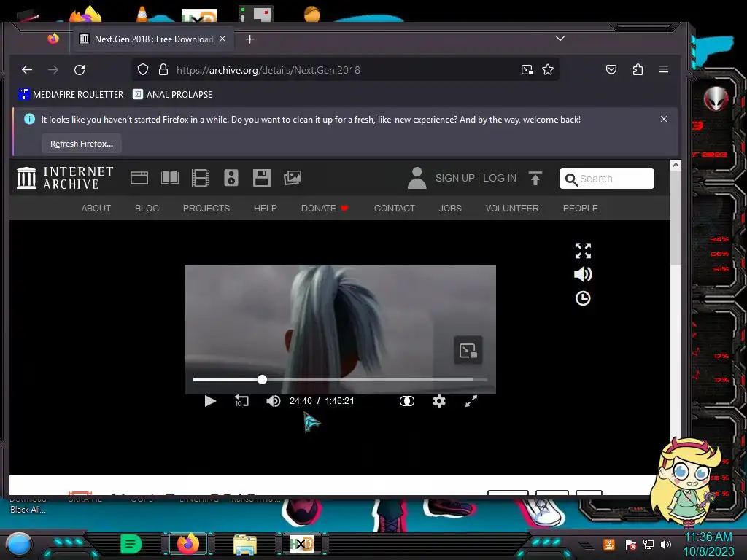The height and width of the screenshot is (560, 747).
Task: Open the ABOUT page
Action: coord(96,208)
